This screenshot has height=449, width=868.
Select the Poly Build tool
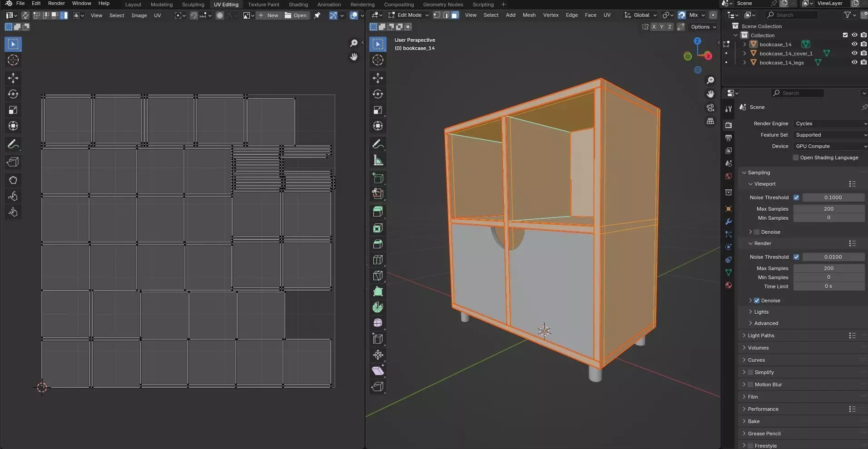pyautogui.click(x=378, y=291)
